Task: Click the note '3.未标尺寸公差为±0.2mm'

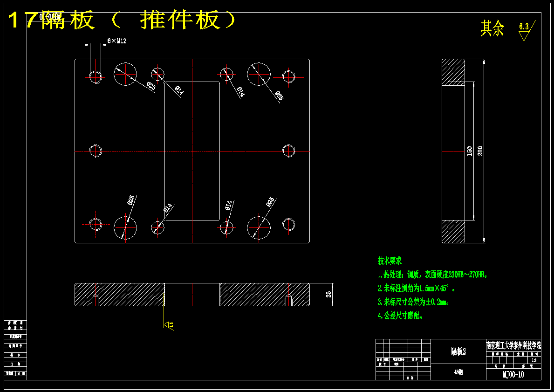Action: pyautogui.click(x=413, y=302)
